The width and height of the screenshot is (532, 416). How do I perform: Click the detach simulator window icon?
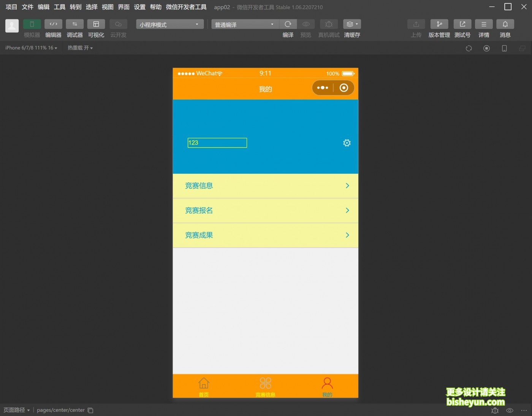coord(522,48)
